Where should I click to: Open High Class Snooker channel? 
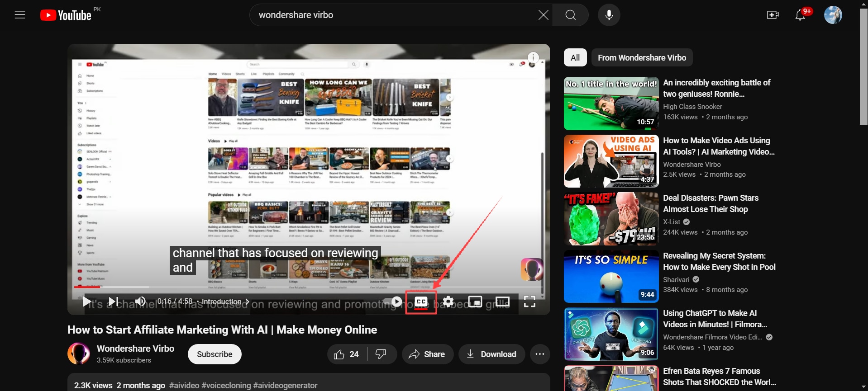coord(692,107)
